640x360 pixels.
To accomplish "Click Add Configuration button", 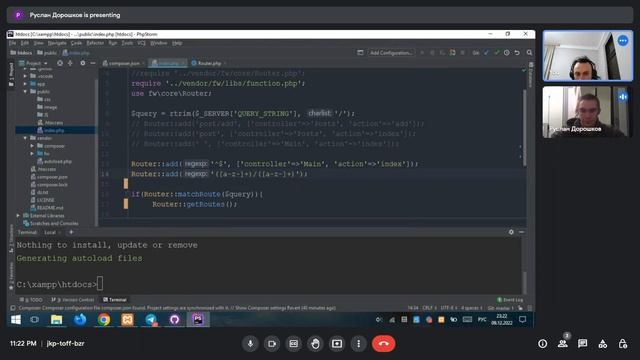I will pos(391,53).
